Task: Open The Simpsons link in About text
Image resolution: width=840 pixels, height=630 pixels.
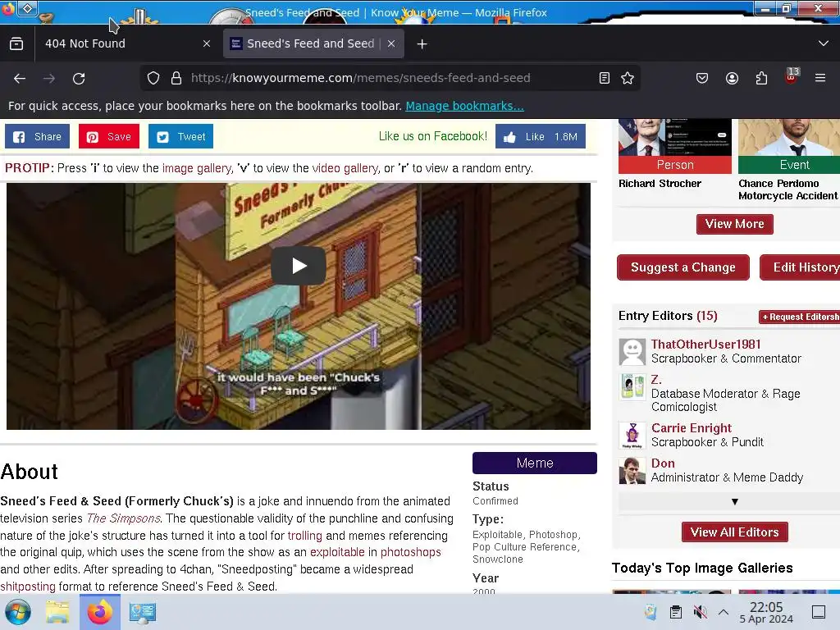Action: tap(123, 518)
